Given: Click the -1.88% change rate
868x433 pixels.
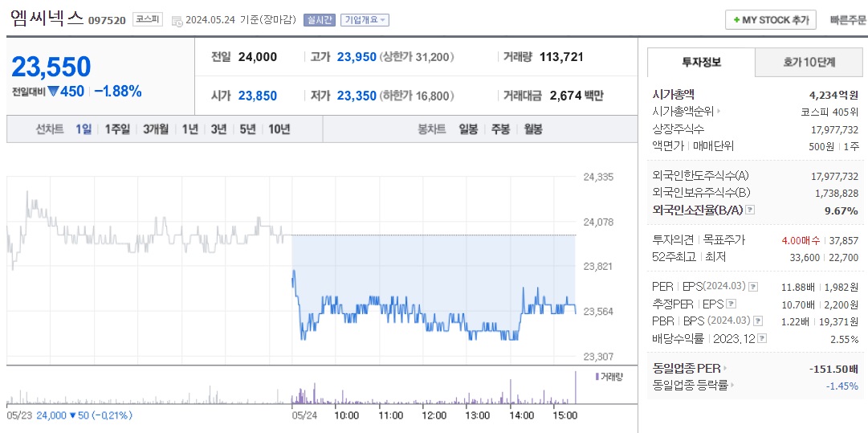Looking at the screenshot, I should pyautogui.click(x=118, y=92).
